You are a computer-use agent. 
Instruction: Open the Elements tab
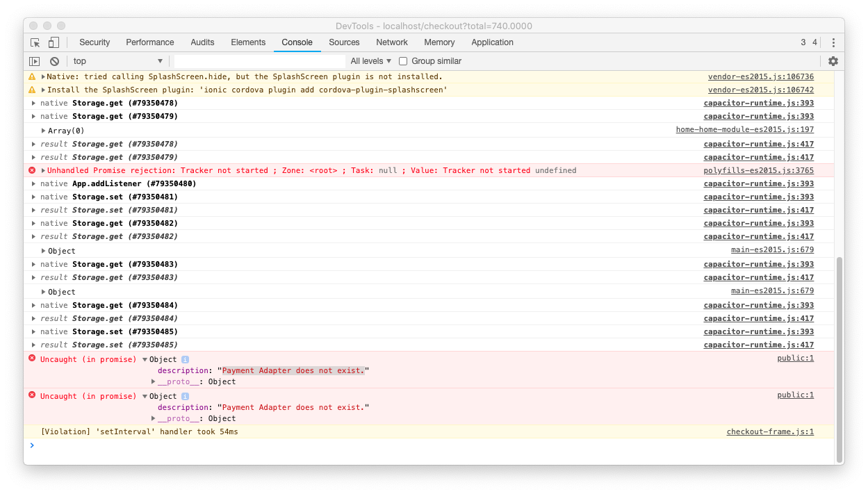248,42
